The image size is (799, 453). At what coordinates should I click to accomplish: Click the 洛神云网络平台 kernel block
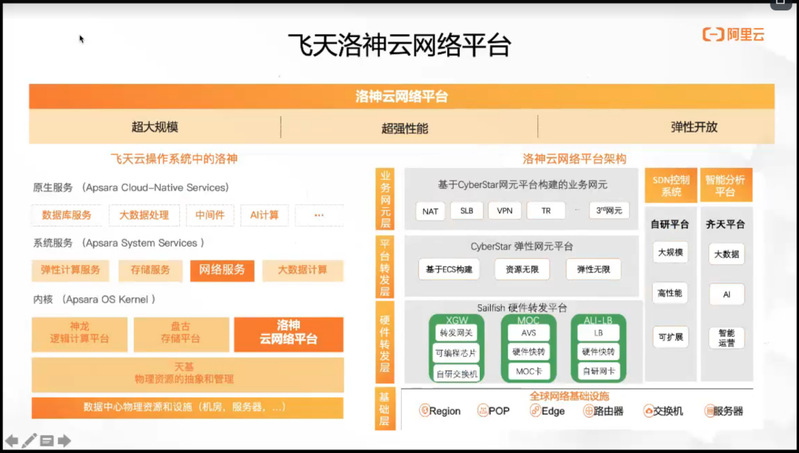click(x=288, y=333)
